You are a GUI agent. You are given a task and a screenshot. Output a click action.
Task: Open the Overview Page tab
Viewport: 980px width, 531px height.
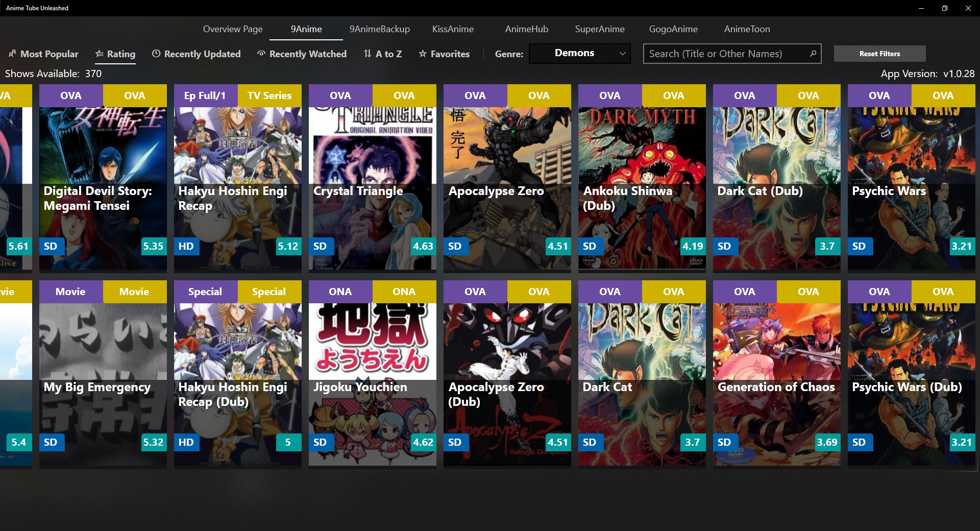pos(233,29)
